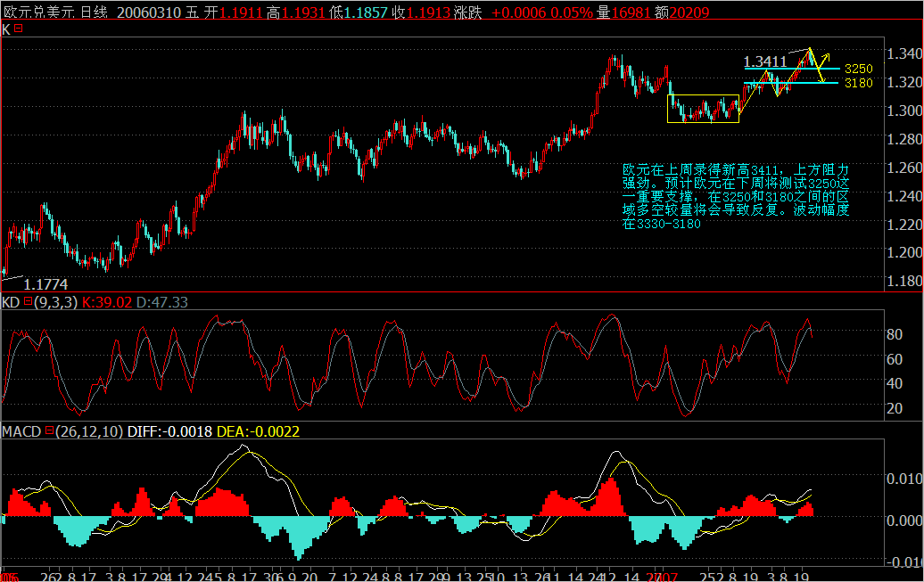924x582 pixels.
Task: Click the red 日 period icon beside K
Action: (19, 29)
